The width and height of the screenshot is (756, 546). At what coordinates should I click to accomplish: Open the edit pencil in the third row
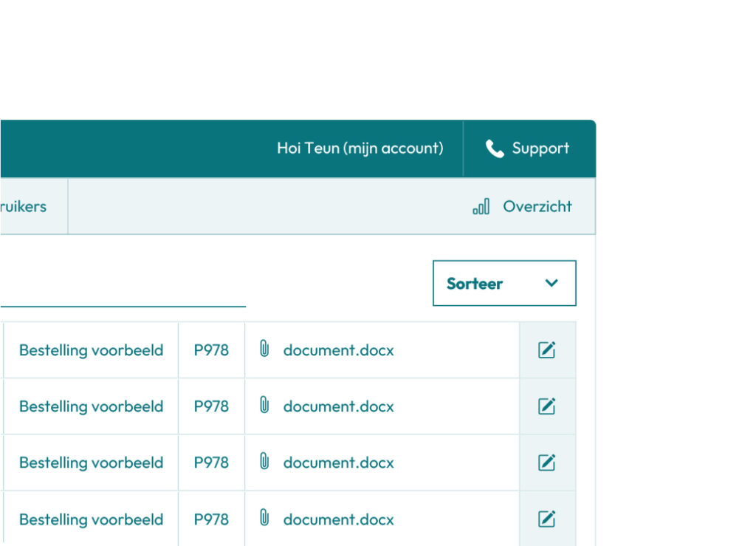546,463
